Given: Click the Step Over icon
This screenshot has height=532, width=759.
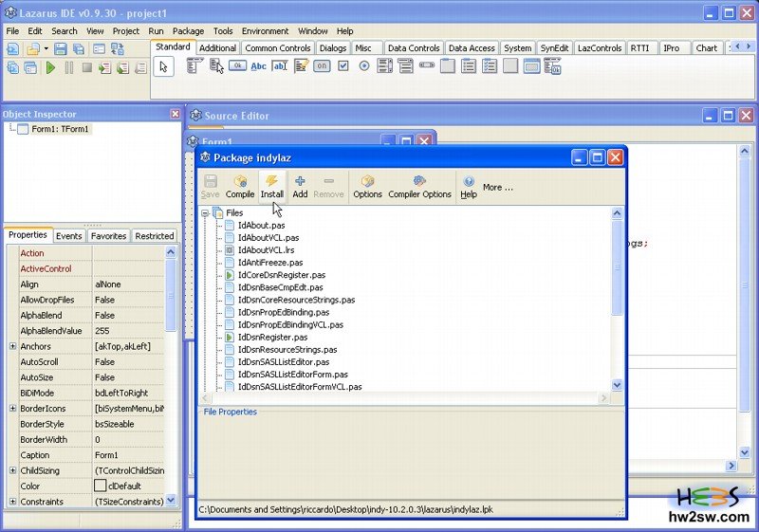Looking at the screenshot, I should [x=122, y=67].
